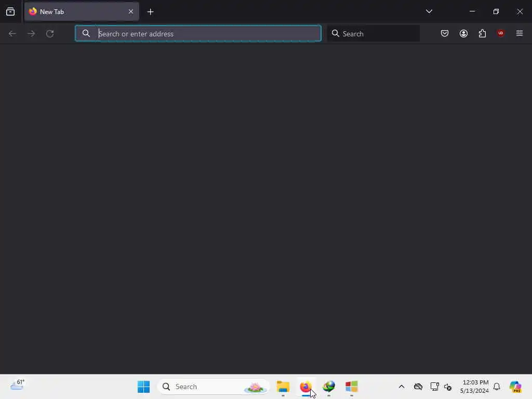The width and height of the screenshot is (532, 399).
Task: Open the Windows Start menu
Action: (143, 387)
